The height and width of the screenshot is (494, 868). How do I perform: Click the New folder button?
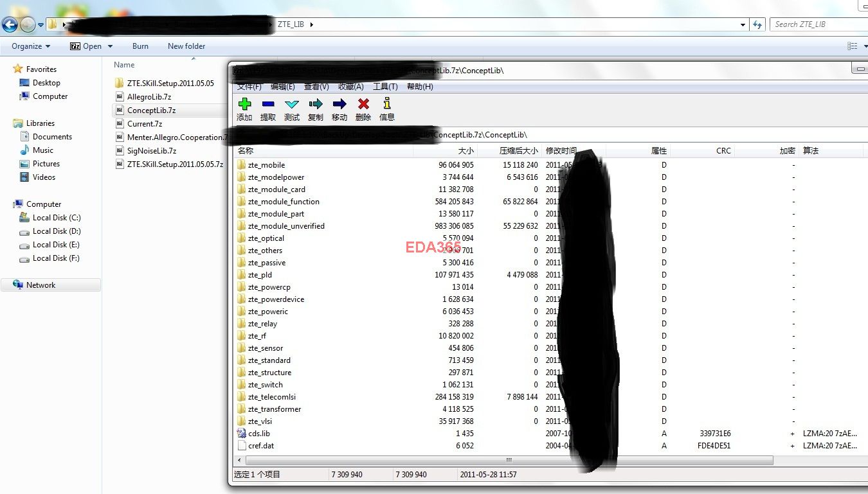(186, 46)
